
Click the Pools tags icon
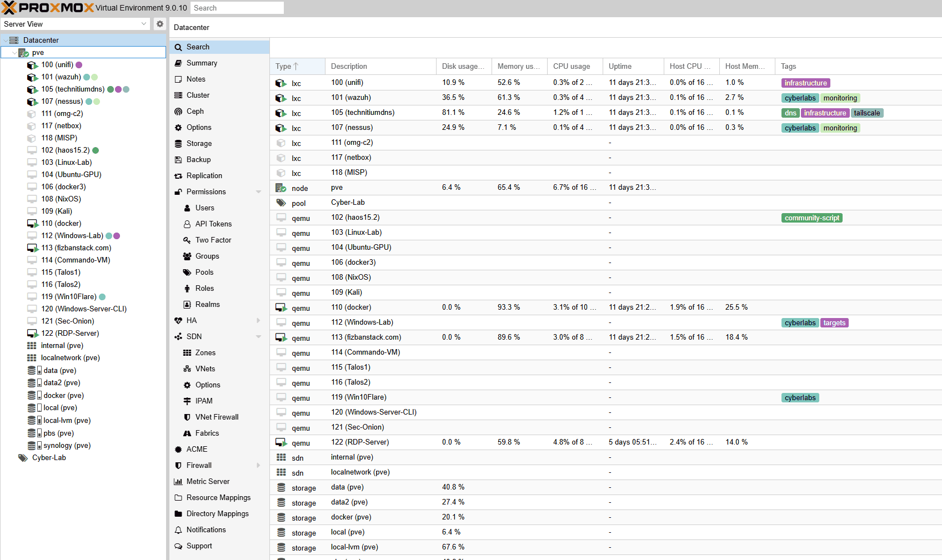click(x=187, y=273)
